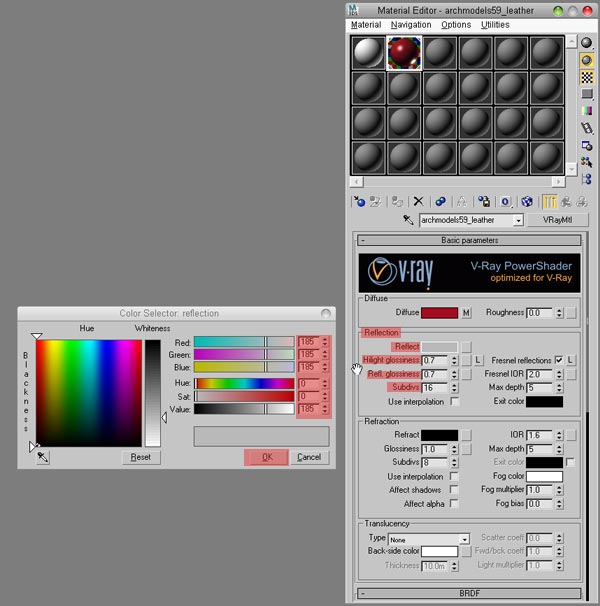
Task: Collapse the BRDF rollout
Action: (x=469, y=593)
